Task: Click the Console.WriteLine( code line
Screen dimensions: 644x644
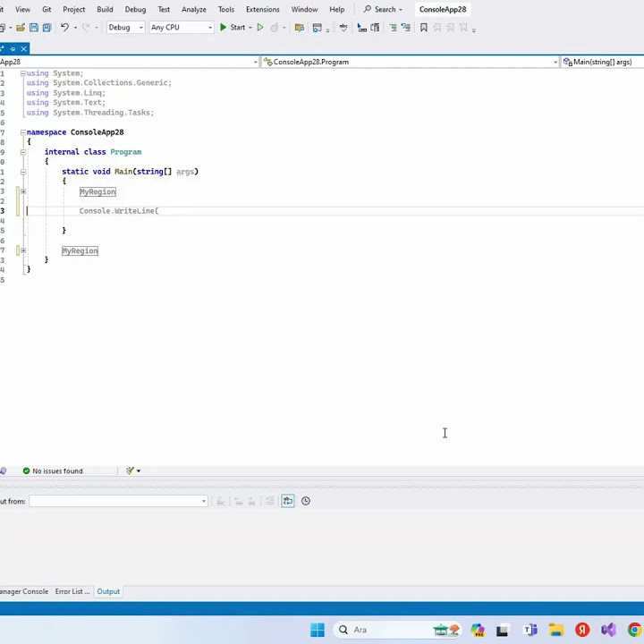Action: pyautogui.click(x=119, y=211)
